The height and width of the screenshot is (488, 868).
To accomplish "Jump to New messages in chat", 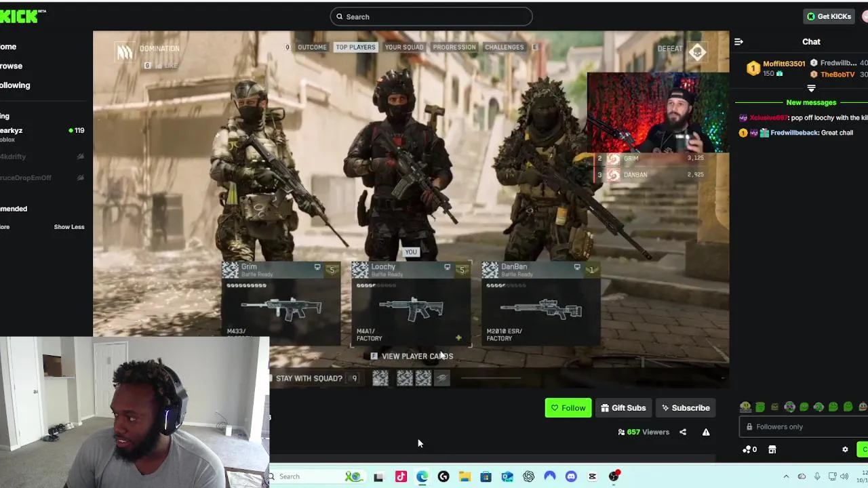I will pos(811,102).
